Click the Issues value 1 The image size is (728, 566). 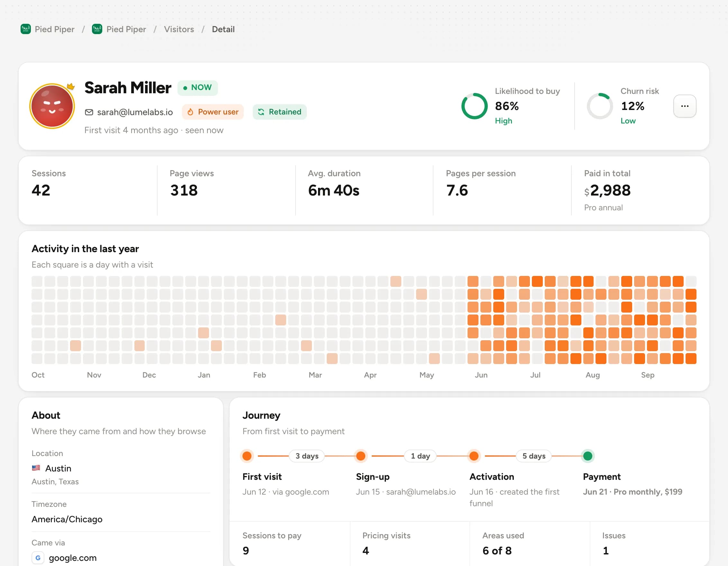tap(606, 551)
